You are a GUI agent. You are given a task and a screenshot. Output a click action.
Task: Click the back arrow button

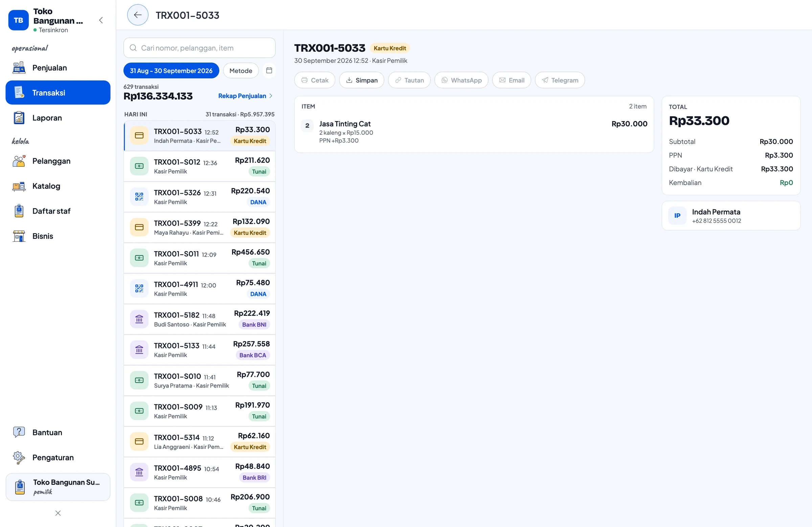tap(137, 15)
